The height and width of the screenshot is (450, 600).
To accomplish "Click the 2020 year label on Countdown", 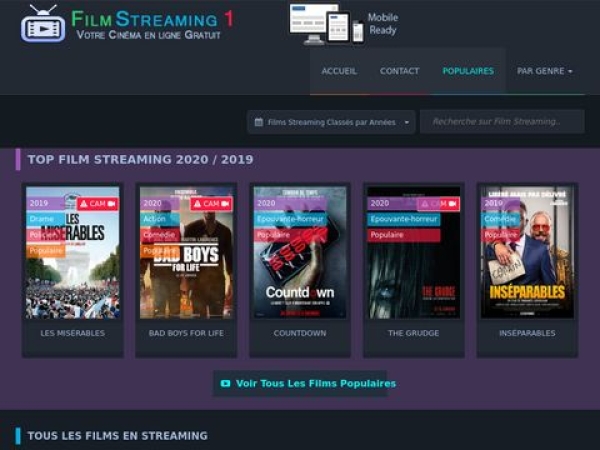I will (x=290, y=204).
